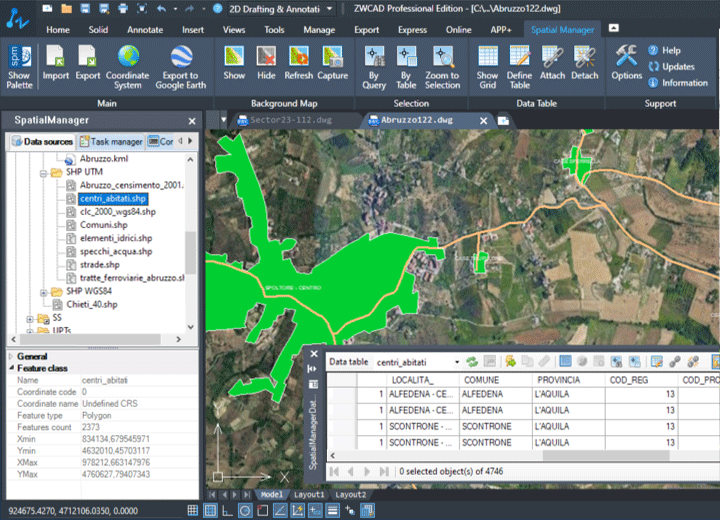Capture the background map
Image resolution: width=720 pixels, height=520 pixels.
click(332, 62)
